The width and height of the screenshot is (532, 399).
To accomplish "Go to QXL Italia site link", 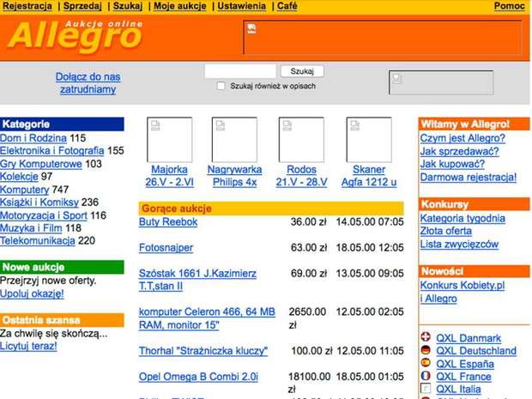I will (x=458, y=389).
